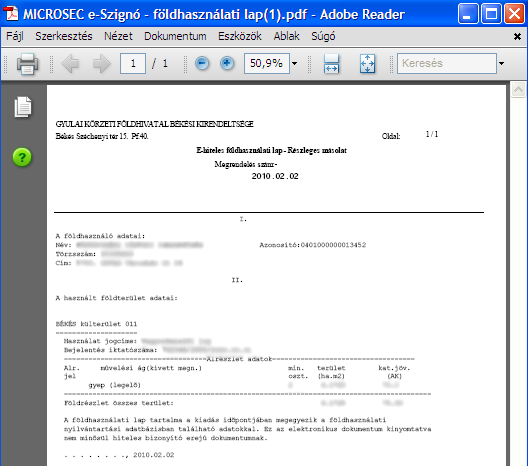Image resolution: width=528 pixels, height=466 pixels.
Task: Zoom in with the plus button
Action: tap(227, 63)
